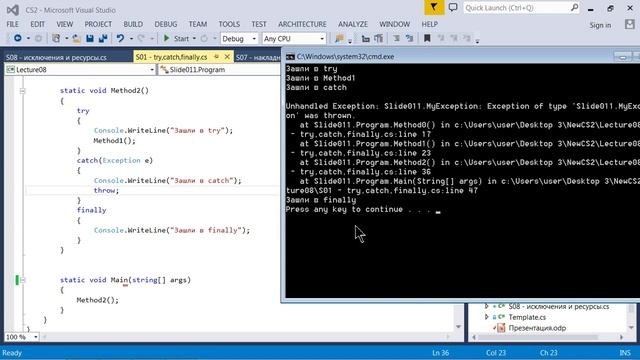Open the PROJECT menu

click(98, 24)
